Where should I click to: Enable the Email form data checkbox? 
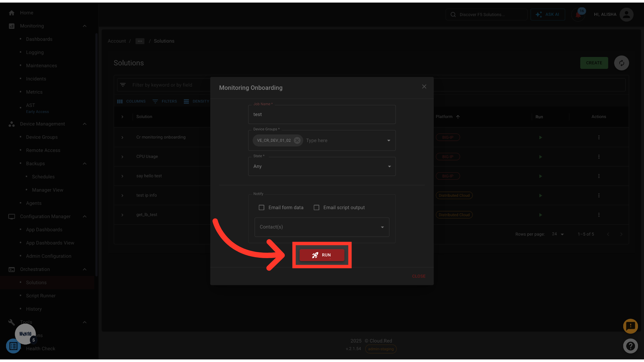coord(262,207)
